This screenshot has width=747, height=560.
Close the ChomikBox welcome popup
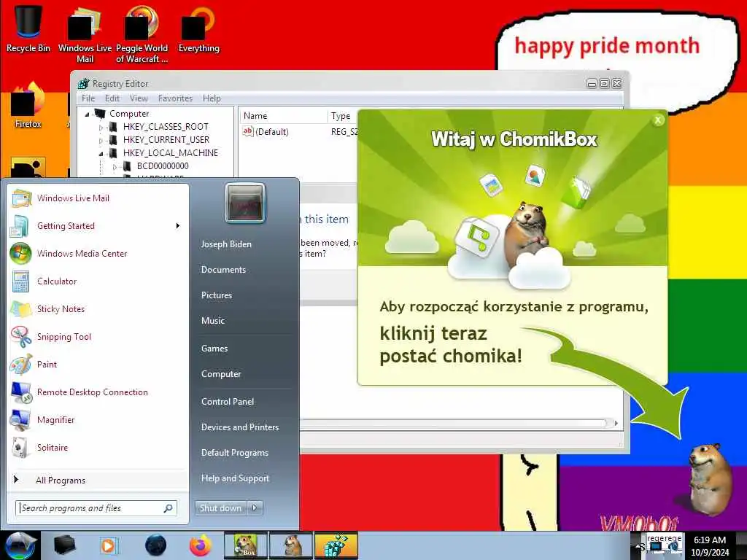pyautogui.click(x=658, y=120)
